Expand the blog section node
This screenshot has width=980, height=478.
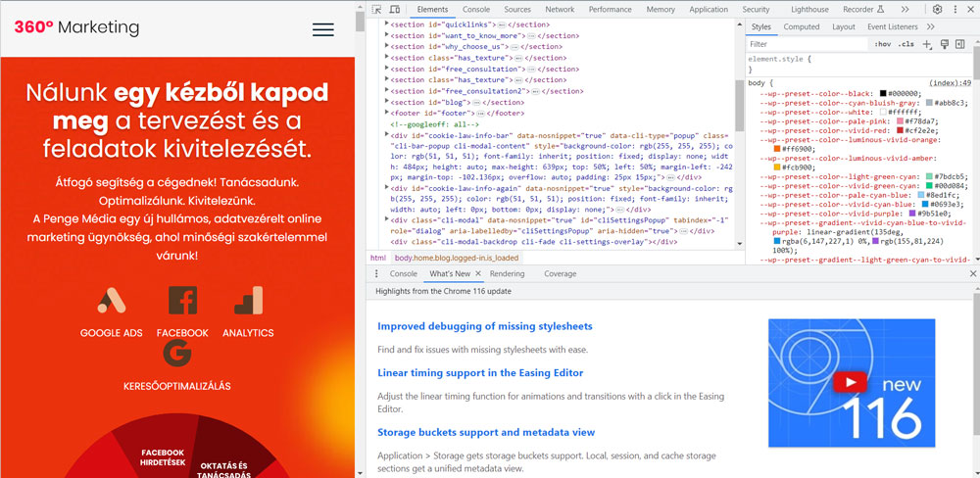click(x=387, y=101)
